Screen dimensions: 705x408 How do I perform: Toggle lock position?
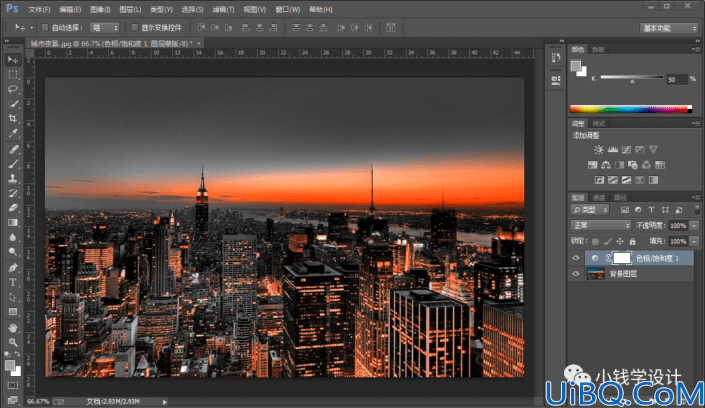[x=620, y=242]
